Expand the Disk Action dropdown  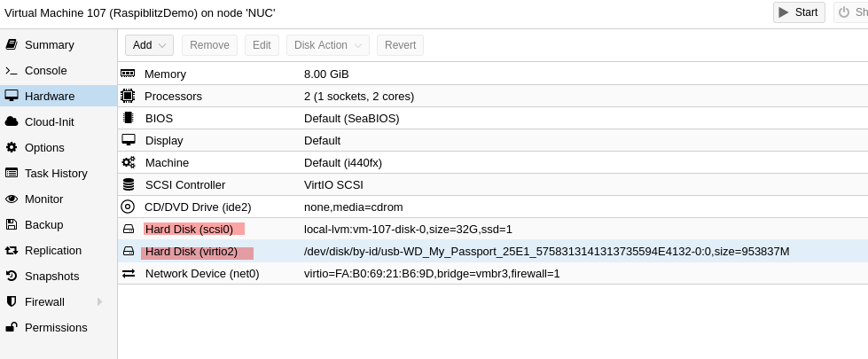point(328,45)
